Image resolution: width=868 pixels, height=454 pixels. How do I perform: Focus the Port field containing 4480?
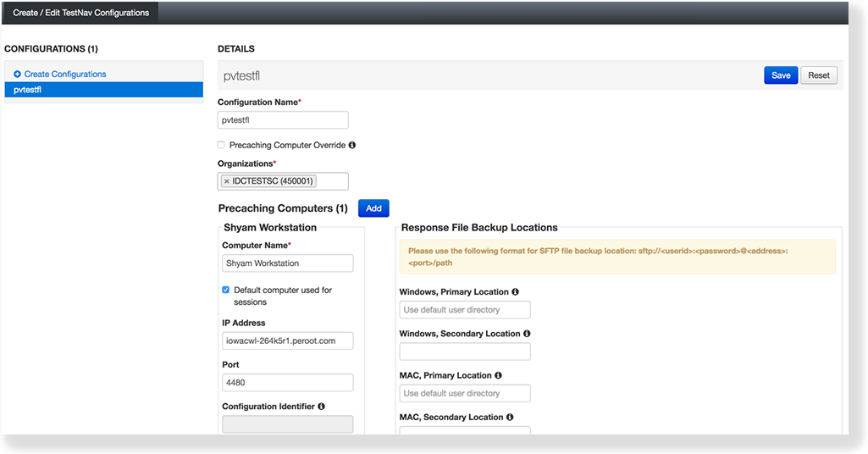[x=287, y=382]
